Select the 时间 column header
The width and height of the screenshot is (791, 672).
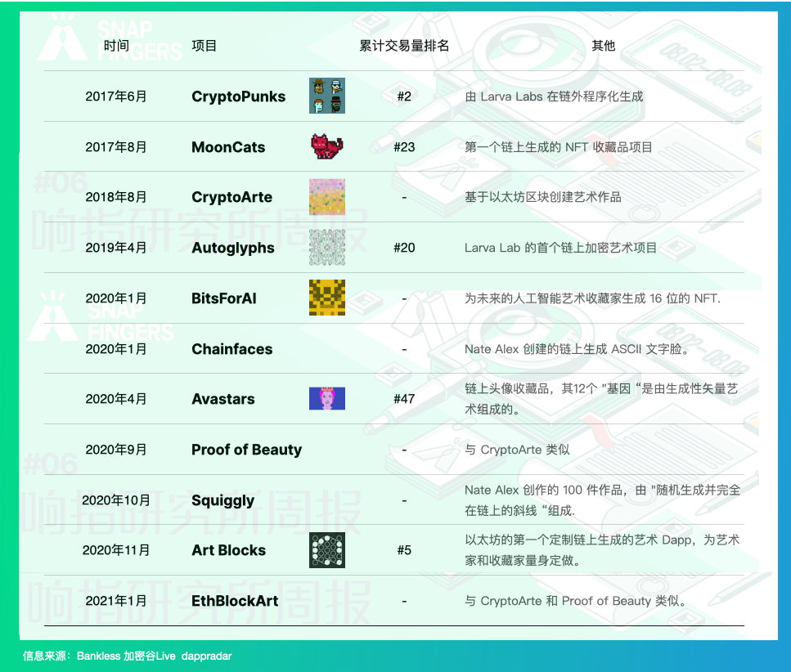(x=116, y=46)
